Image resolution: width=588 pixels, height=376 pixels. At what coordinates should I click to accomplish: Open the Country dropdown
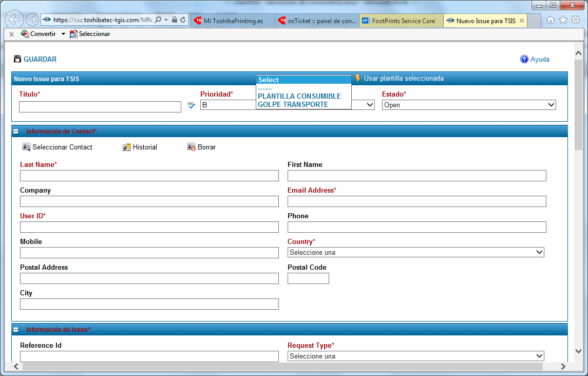[x=415, y=252]
